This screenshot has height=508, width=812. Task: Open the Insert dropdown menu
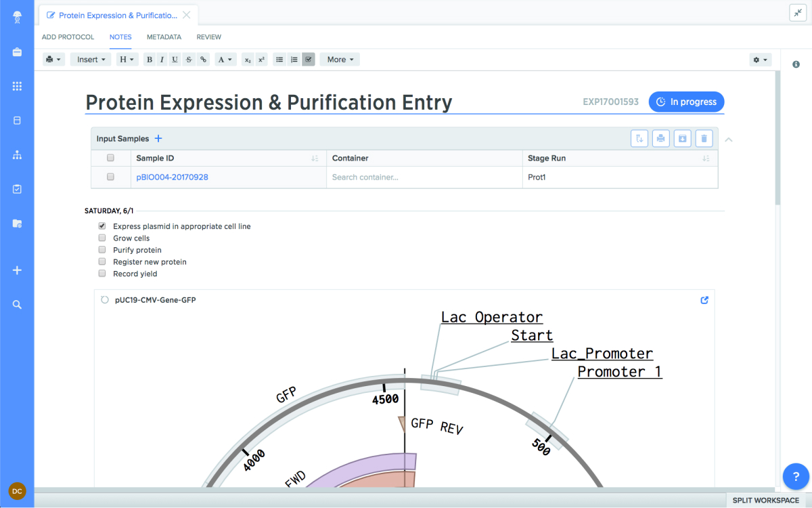[x=91, y=60]
